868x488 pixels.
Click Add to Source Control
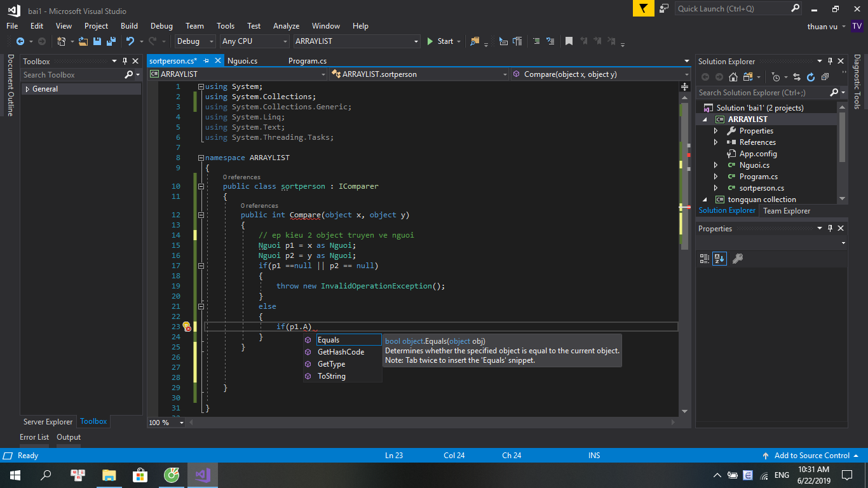click(811, 456)
